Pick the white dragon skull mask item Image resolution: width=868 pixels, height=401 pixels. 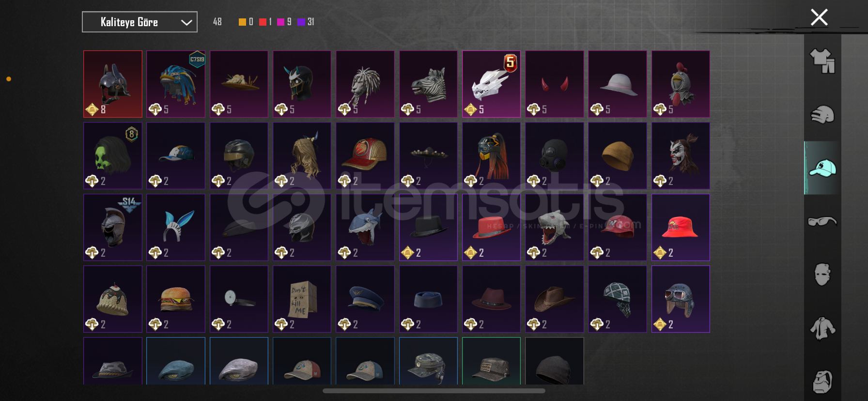491,84
